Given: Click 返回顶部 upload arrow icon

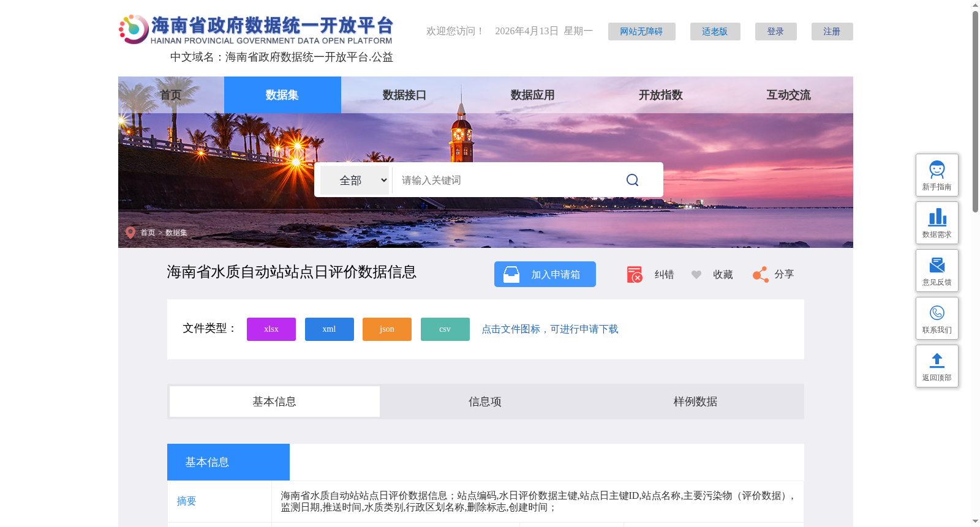Looking at the screenshot, I should 937,361.
